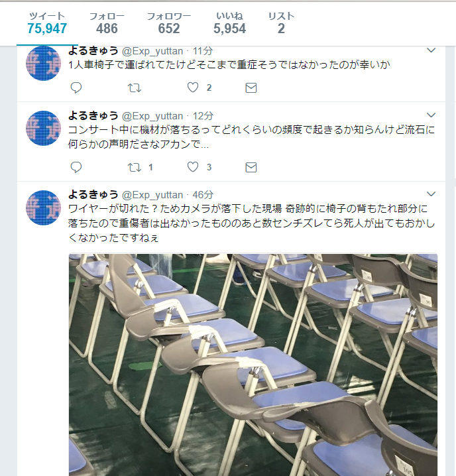
Task: Expand options chevron on 11分 tweet
Action: point(431,50)
